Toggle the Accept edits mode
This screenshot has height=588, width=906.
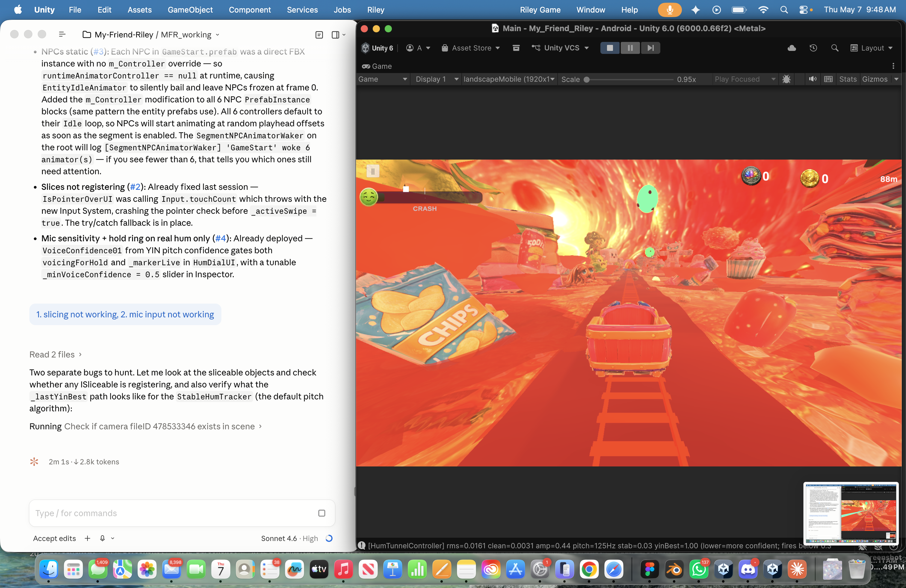tap(55, 538)
